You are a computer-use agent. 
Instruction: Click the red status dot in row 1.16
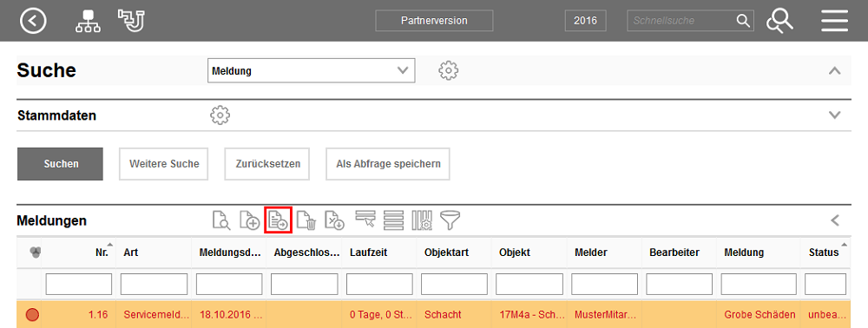coord(33,315)
